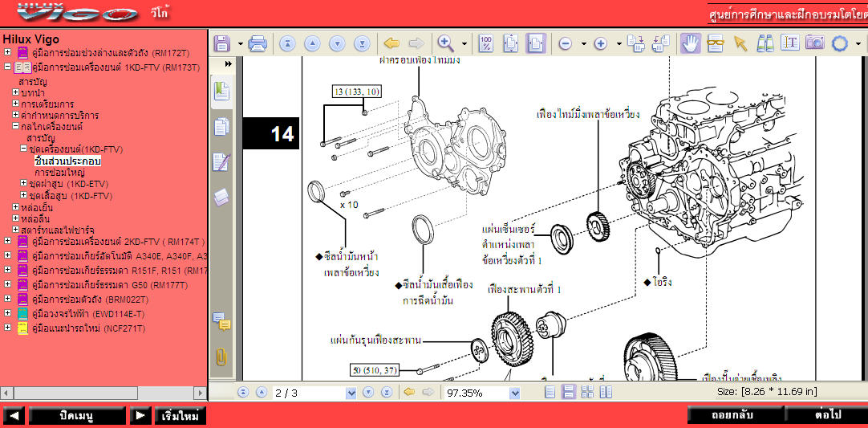
Task: Expand the บทนำ tree node
Action: 15,92
